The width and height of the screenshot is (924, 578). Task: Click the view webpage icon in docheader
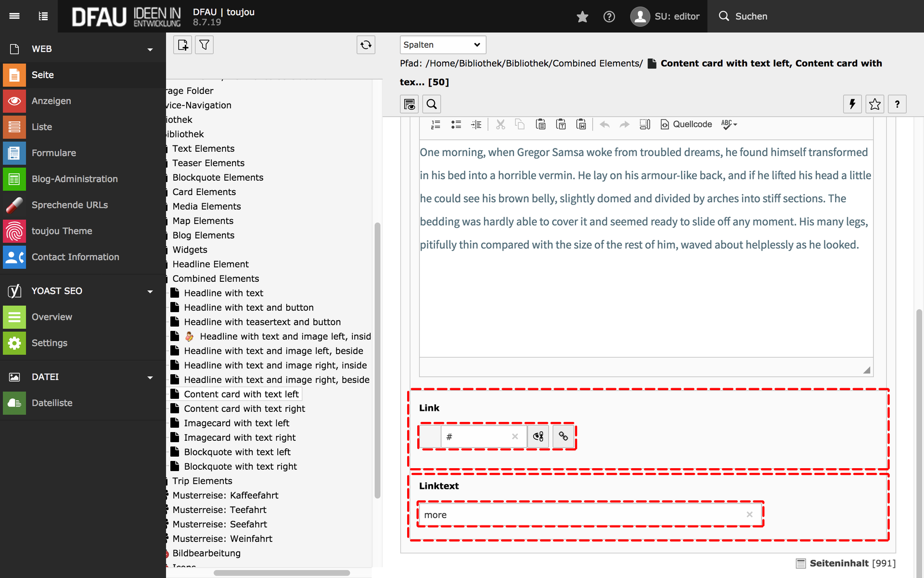click(410, 104)
